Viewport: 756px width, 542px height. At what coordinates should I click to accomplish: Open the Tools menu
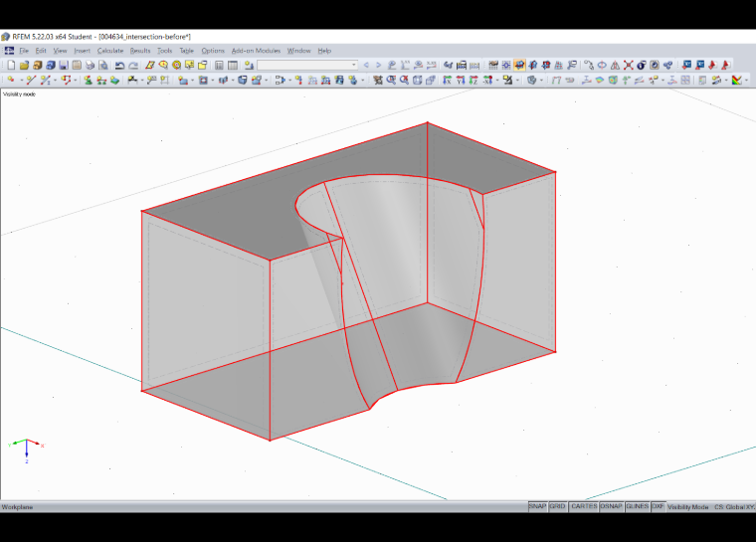coord(164,51)
